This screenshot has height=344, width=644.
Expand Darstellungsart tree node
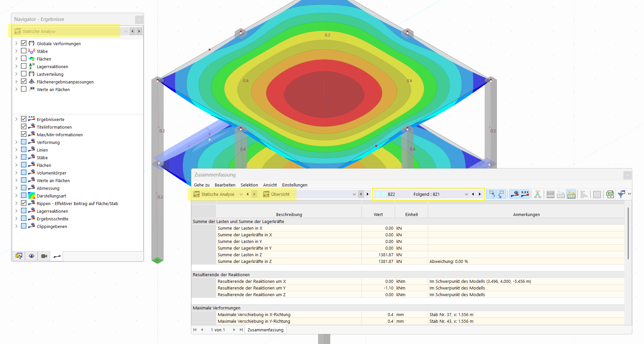(16, 195)
